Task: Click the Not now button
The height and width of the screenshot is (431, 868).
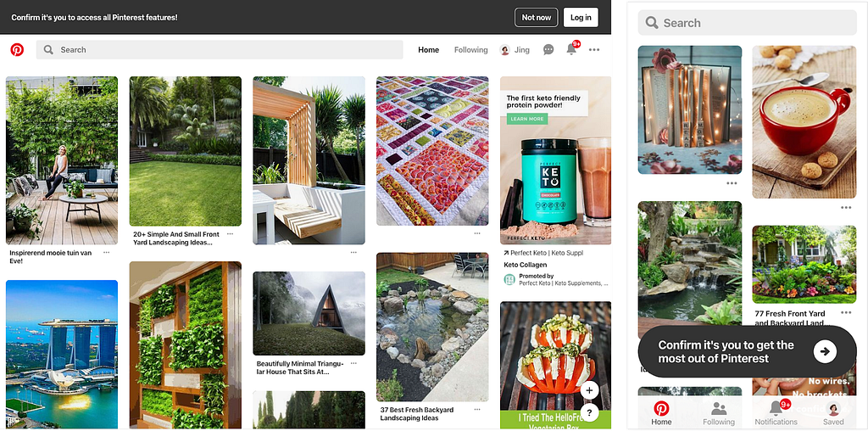Action: pos(537,17)
